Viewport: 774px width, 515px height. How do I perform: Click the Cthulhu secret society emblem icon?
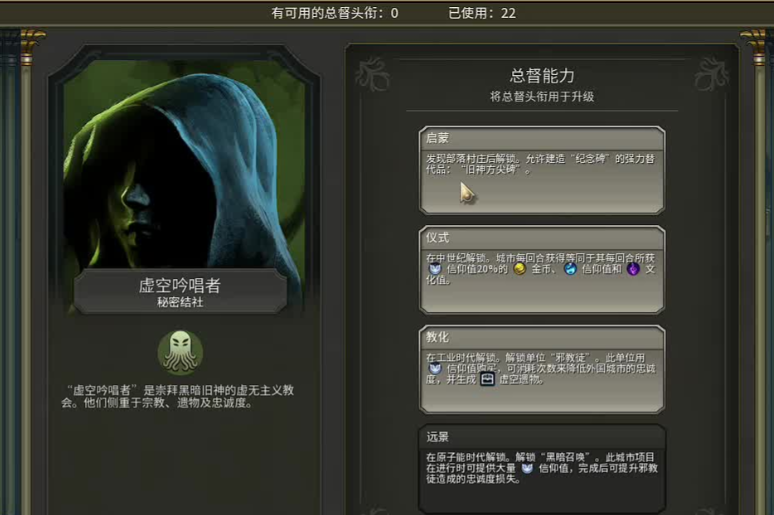tap(180, 353)
